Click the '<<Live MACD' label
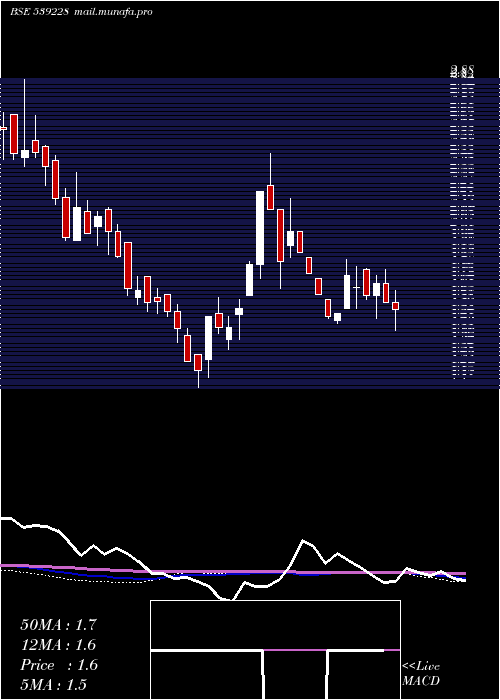This screenshot has height=700, width=500. 421,673
